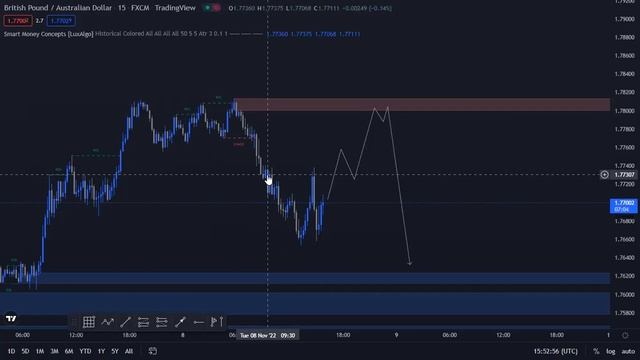Select the trend line tool
The width and height of the screenshot is (640, 360).
point(125,322)
